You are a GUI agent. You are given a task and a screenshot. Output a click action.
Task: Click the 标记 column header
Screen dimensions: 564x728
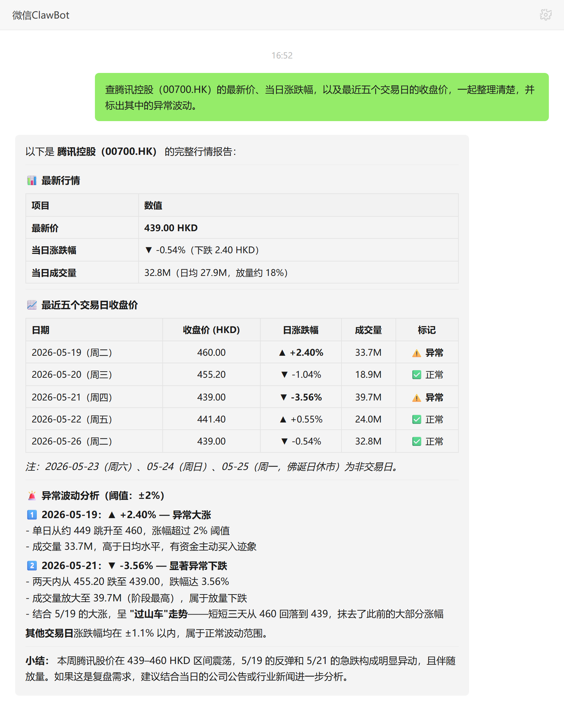point(427,330)
